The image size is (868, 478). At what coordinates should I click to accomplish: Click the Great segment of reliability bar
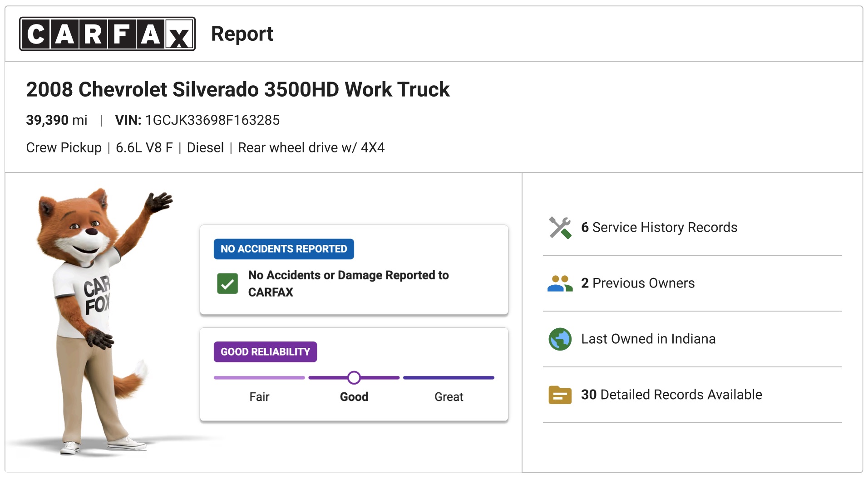(449, 377)
